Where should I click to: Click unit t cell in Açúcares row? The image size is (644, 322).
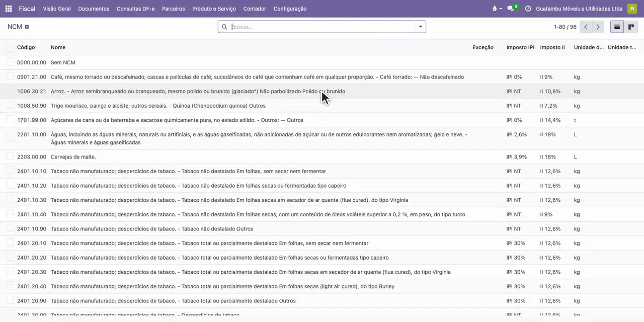(575, 120)
